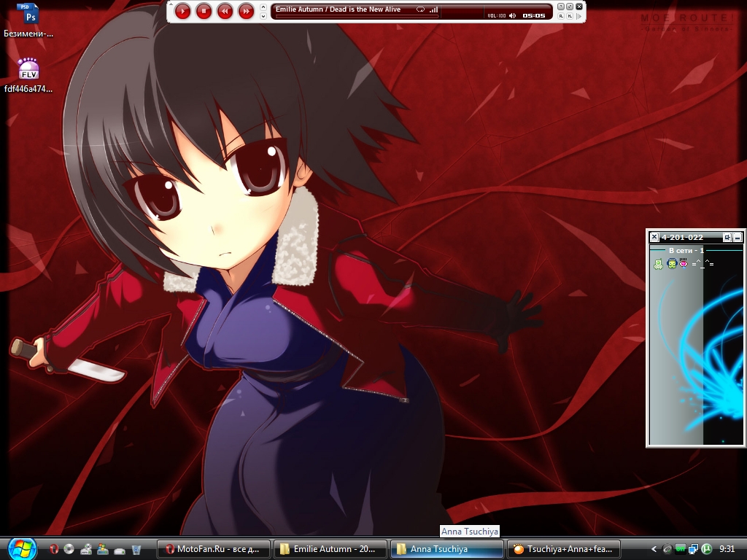
Task: Select the FLV file fdf446a474 desktop icon
Action: click(x=28, y=75)
